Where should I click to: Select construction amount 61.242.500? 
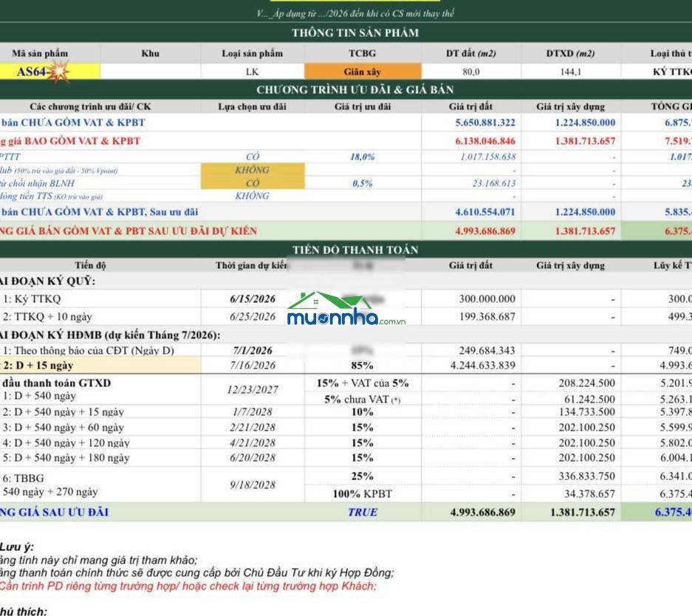click(x=589, y=400)
